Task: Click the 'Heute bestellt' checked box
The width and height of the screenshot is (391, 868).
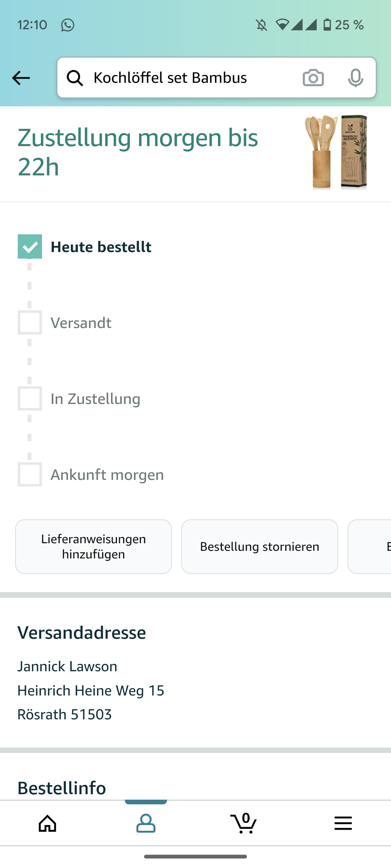Action: (30, 247)
